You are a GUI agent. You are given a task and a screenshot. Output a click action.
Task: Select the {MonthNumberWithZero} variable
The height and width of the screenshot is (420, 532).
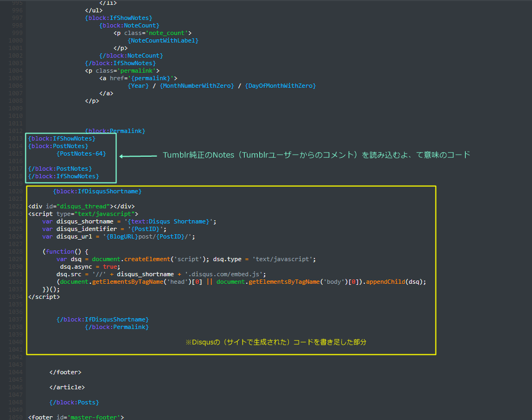197,86
